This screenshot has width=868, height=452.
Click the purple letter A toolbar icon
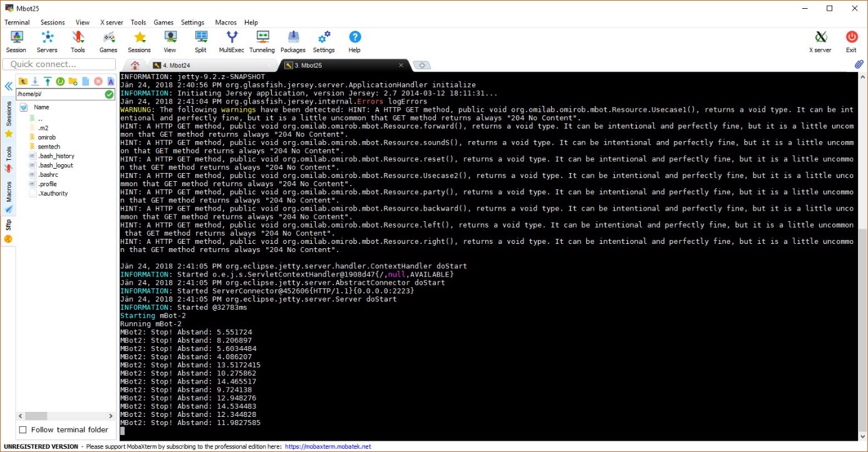(x=110, y=81)
